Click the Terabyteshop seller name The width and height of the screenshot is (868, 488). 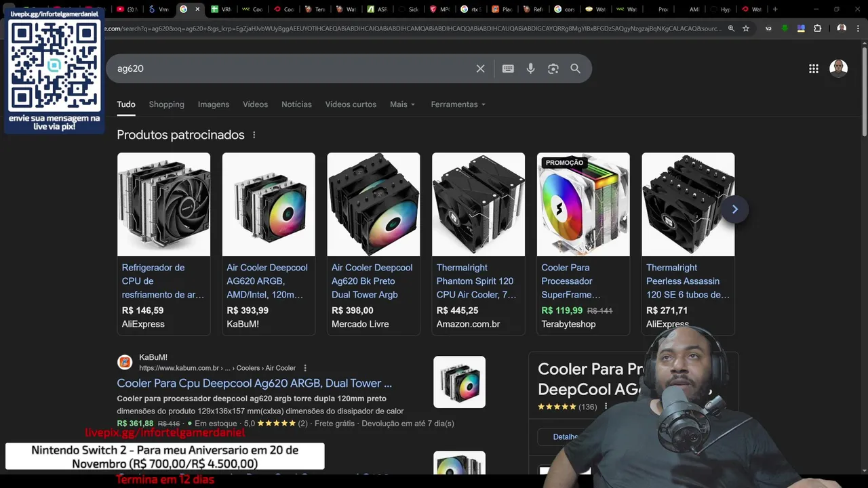pyautogui.click(x=568, y=324)
